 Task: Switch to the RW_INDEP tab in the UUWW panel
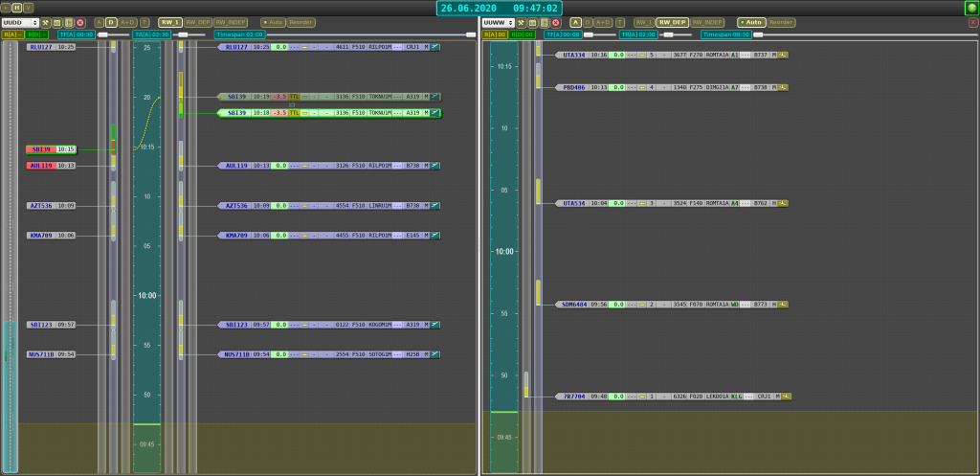[706, 22]
